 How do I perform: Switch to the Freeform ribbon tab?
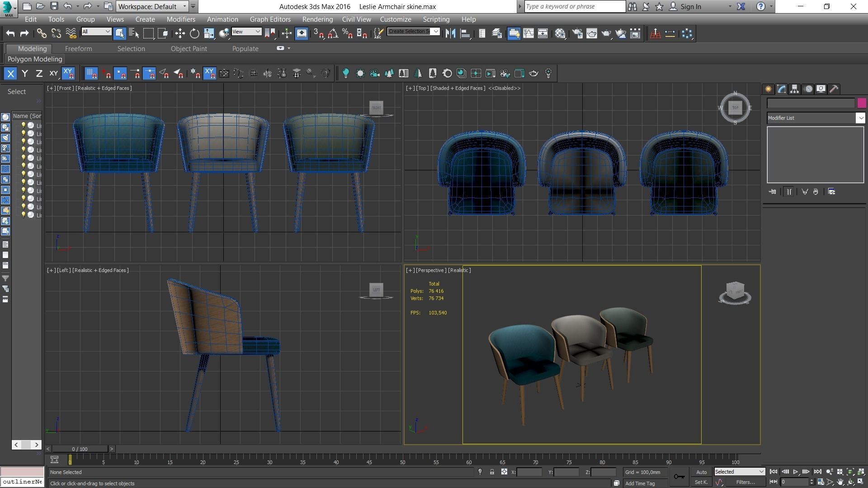(x=78, y=49)
